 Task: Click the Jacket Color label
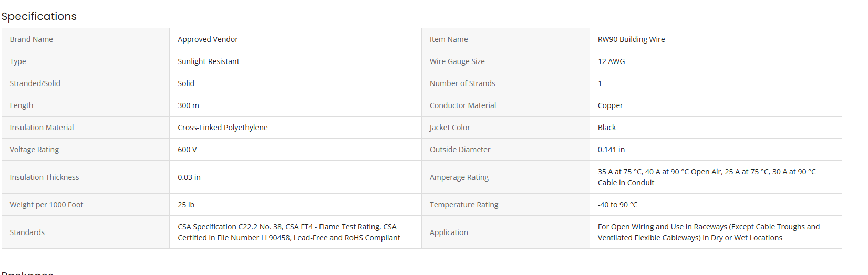pos(450,128)
